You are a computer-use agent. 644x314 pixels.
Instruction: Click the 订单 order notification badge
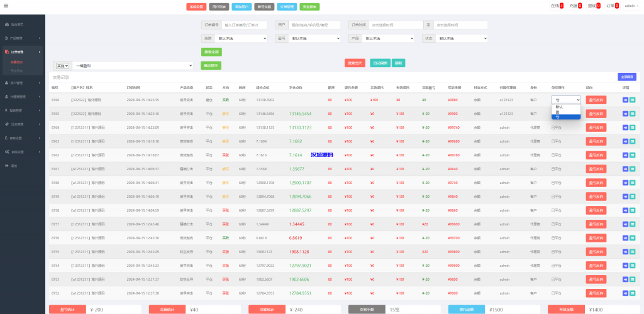(x=617, y=6)
